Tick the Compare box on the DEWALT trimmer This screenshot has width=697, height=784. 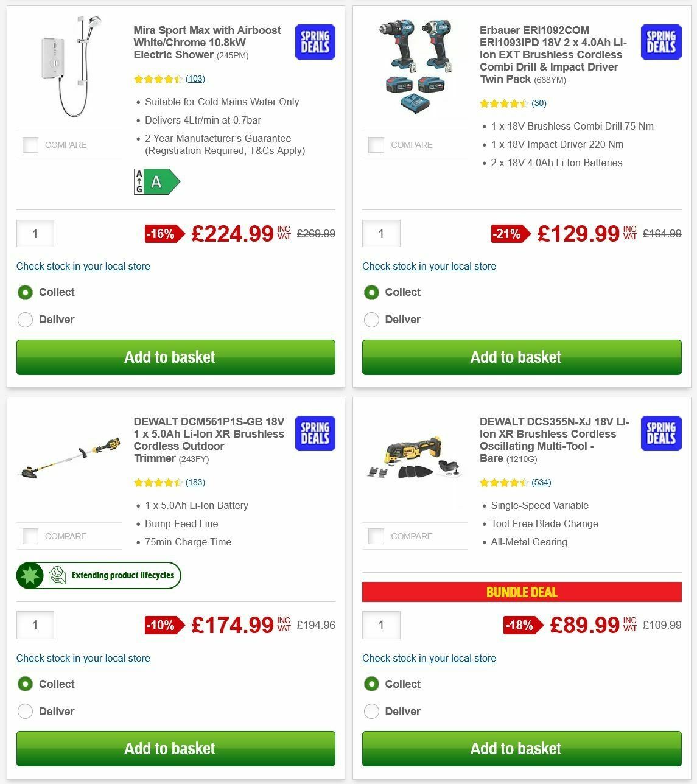[x=30, y=536]
